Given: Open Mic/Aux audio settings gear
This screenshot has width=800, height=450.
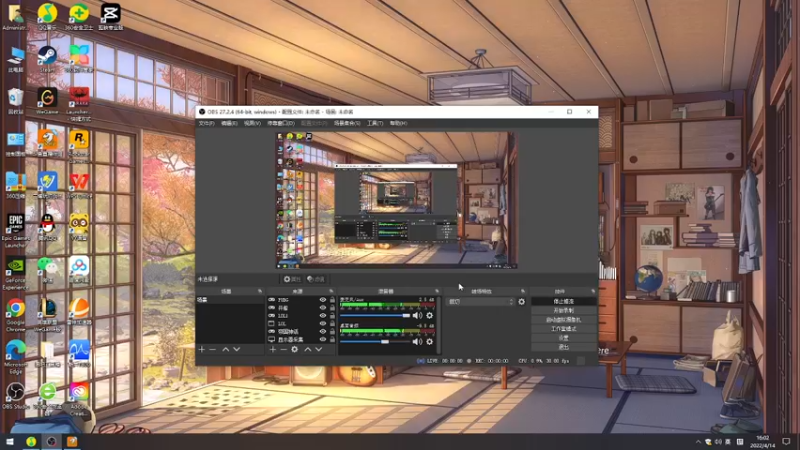Looking at the screenshot, I should [x=430, y=315].
